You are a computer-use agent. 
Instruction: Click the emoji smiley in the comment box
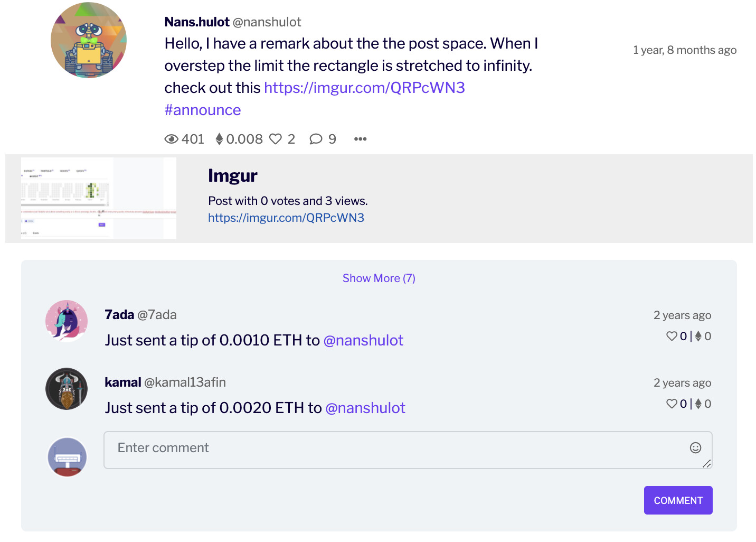click(x=695, y=448)
